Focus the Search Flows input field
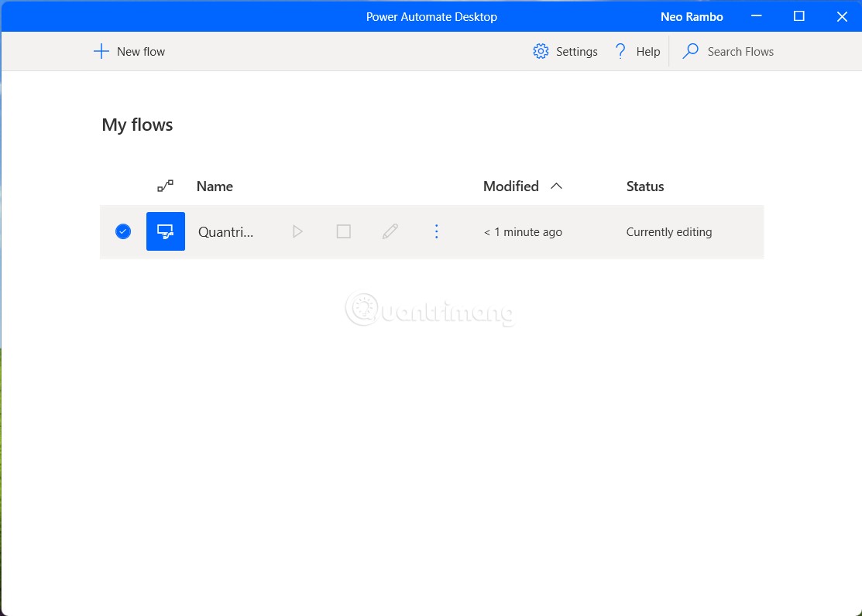This screenshot has height=616, width=862. pyautogui.click(x=740, y=52)
